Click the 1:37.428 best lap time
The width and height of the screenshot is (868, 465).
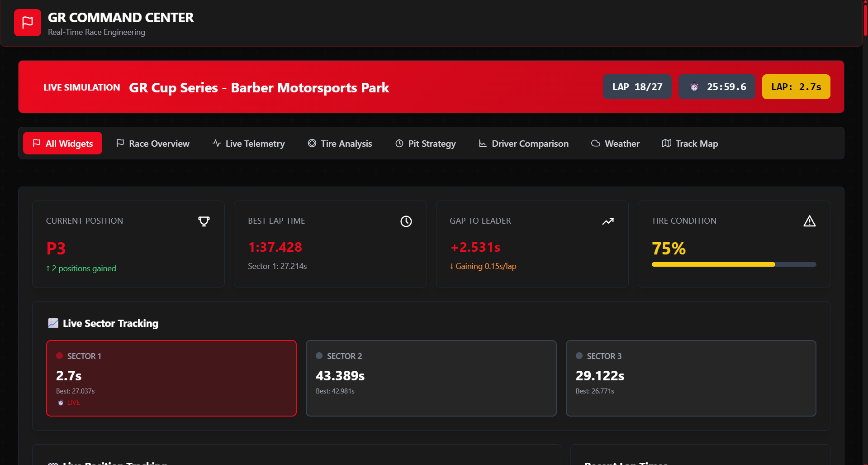275,247
